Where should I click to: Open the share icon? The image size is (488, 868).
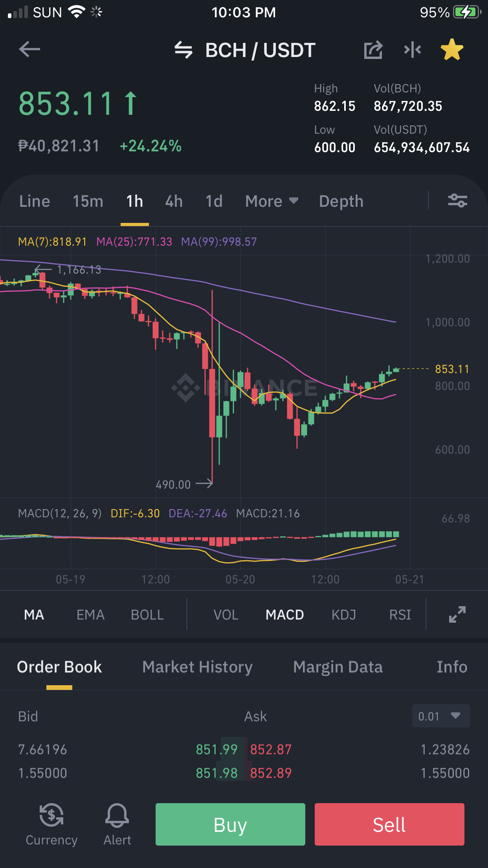pos(373,50)
